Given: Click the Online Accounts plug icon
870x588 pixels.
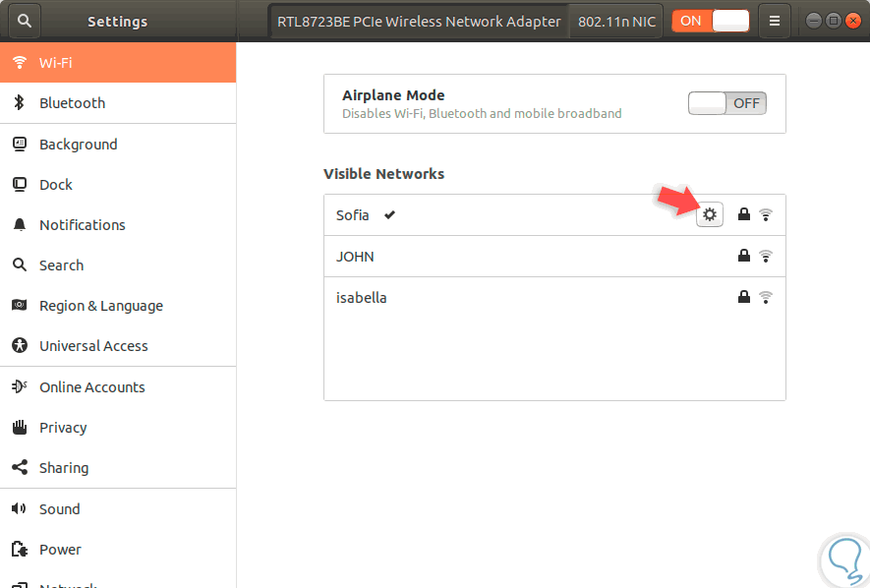Looking at the screenshot, I should pyautogui.click(x=20, y=386).
